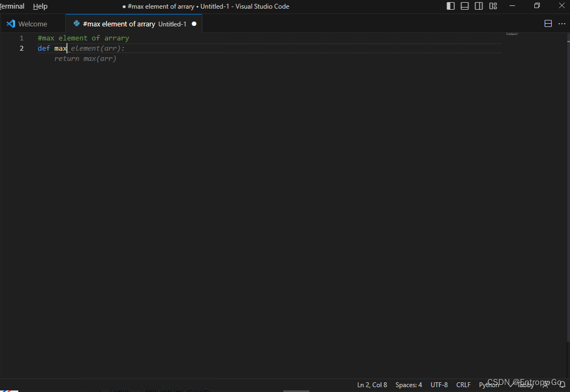The width and height of the screenshot is (570, 392).
Task: Open the Customize Layout control
Action: pyautogui.click(x=493, y=5)
